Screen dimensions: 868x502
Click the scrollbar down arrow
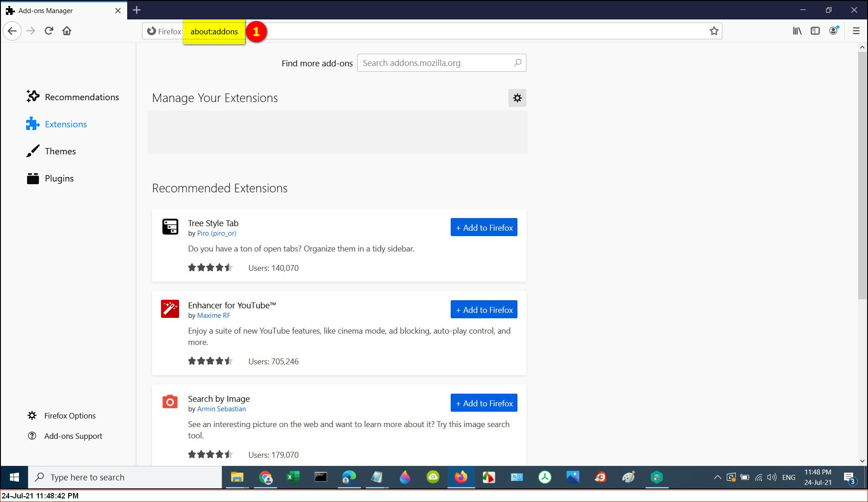(862, 461)
